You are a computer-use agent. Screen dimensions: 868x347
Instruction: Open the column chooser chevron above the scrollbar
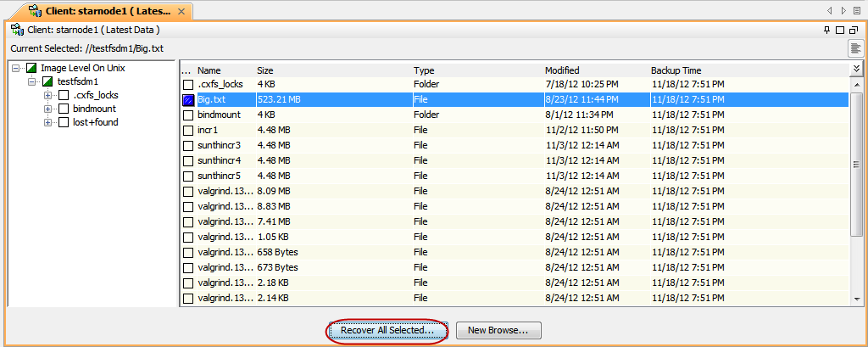point(856,70)
